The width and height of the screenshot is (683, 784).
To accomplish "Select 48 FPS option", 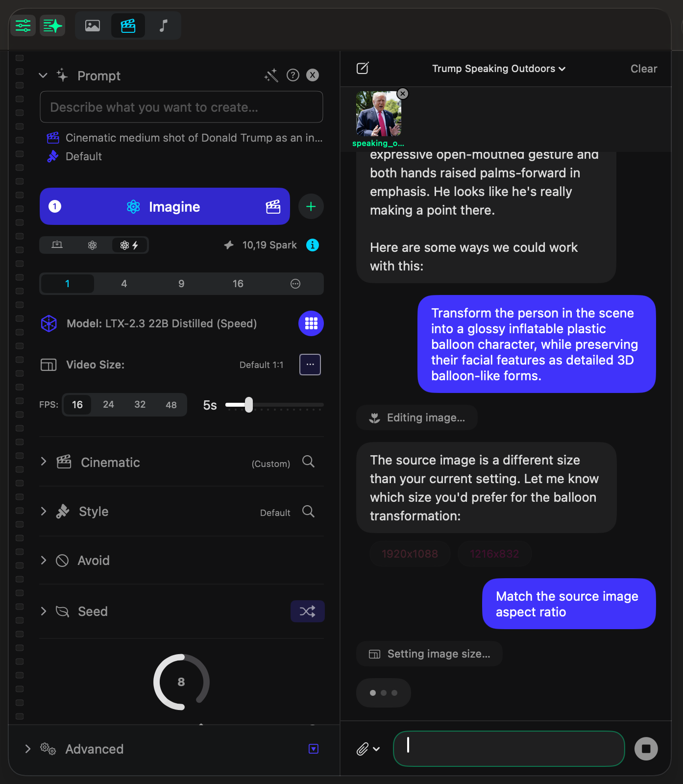I will 171,405.
